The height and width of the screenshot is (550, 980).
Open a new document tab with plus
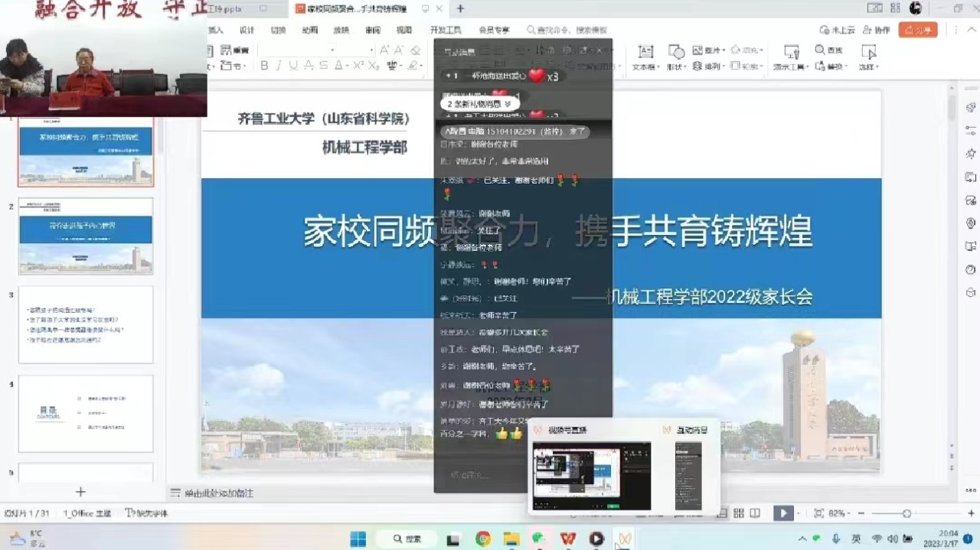click(x=460, y=8)
